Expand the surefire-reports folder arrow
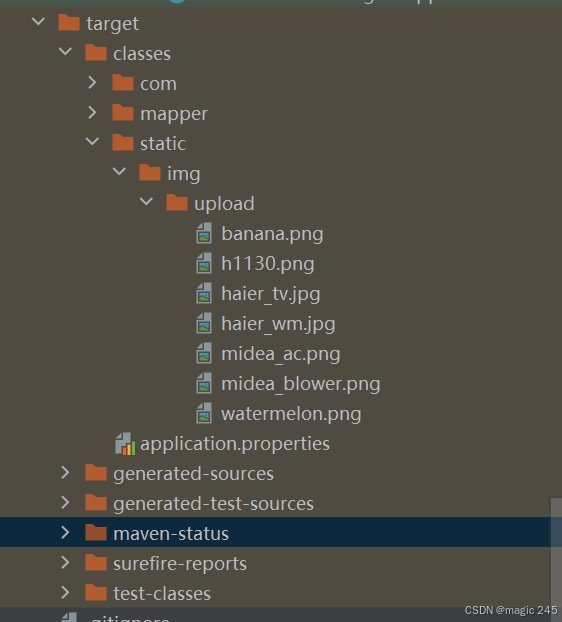This screenshot has height=622, width=562. pos(65,562)
